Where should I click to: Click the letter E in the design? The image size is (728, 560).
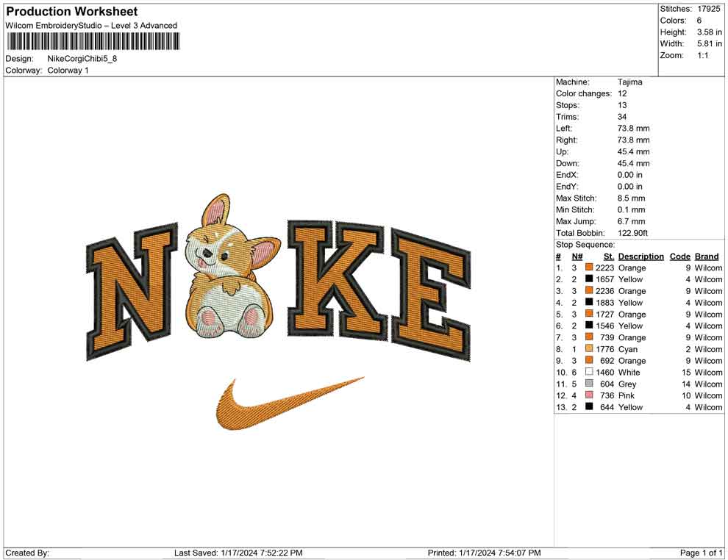coord(432,295)
